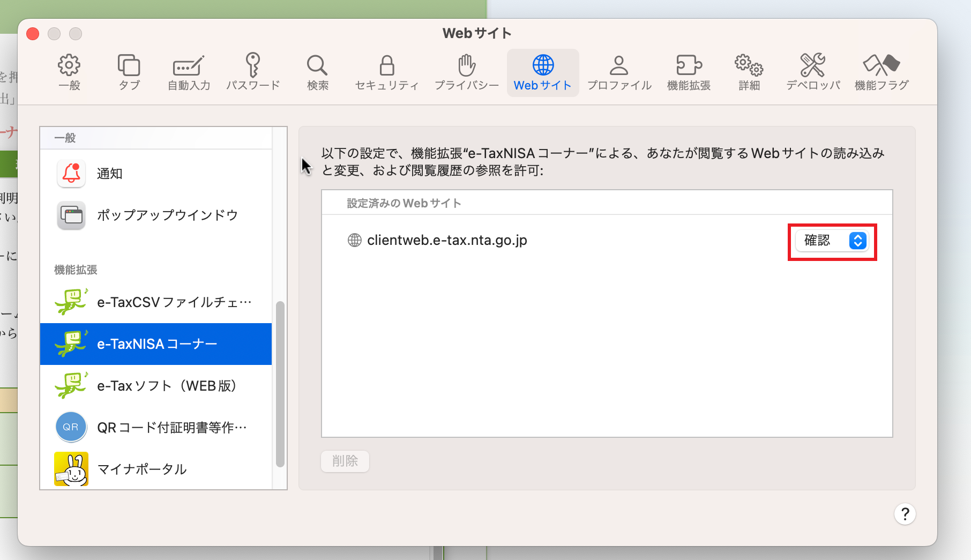Open the プロファイル person icon pane
Viewport: 971px width, 560px height.
coord(619,65)
